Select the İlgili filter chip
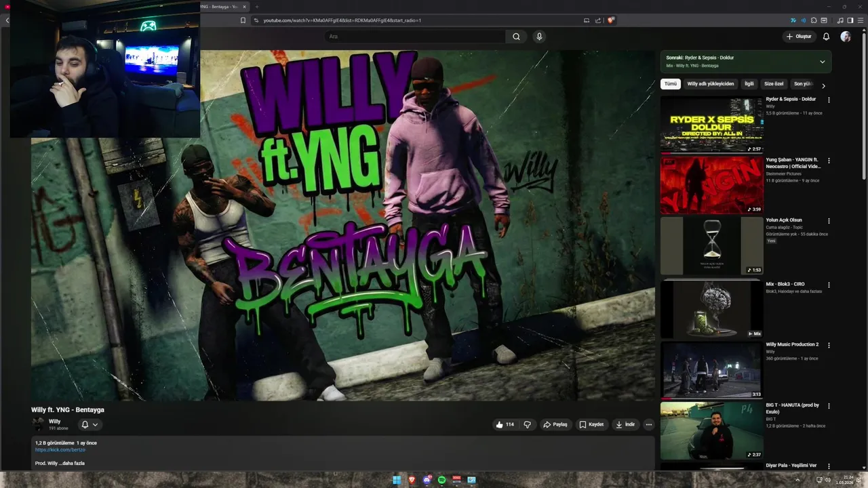 click(749, 84)
